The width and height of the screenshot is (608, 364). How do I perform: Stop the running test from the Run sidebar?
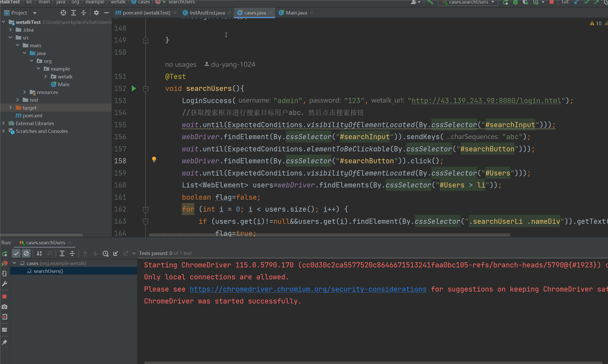4,296
